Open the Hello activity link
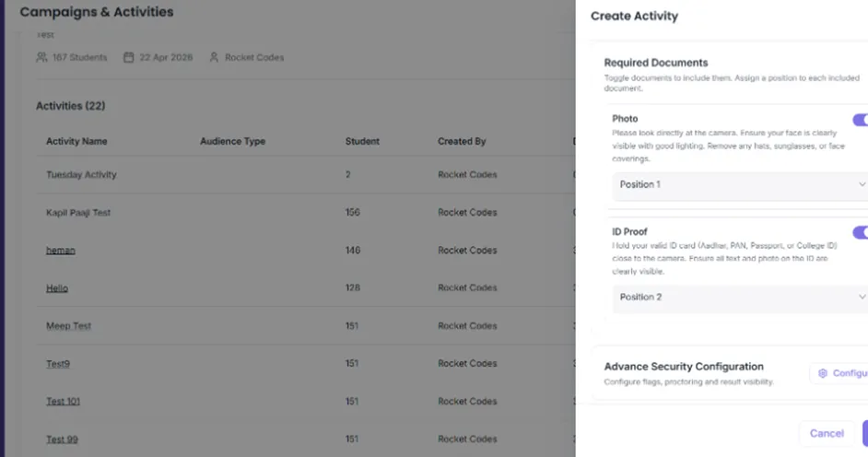This screenshot has width=868, height=457. click(x=57, y=288)
